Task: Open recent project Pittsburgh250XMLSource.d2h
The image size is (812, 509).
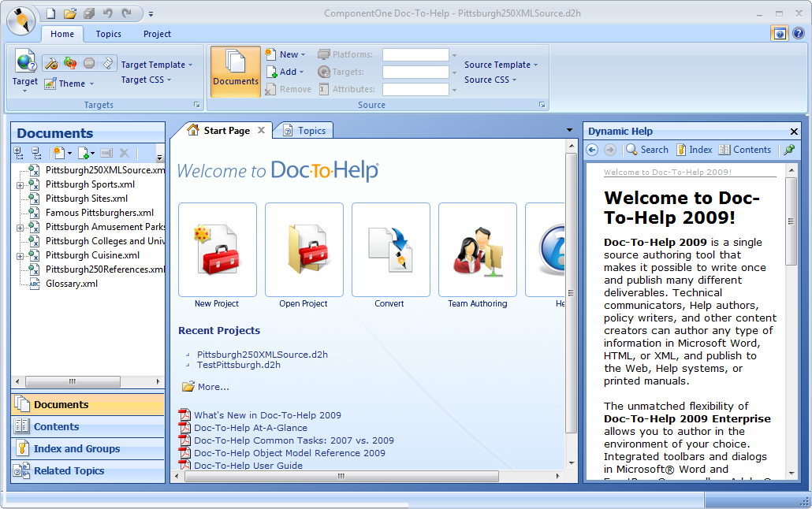Action: click(x=262, y=355)
